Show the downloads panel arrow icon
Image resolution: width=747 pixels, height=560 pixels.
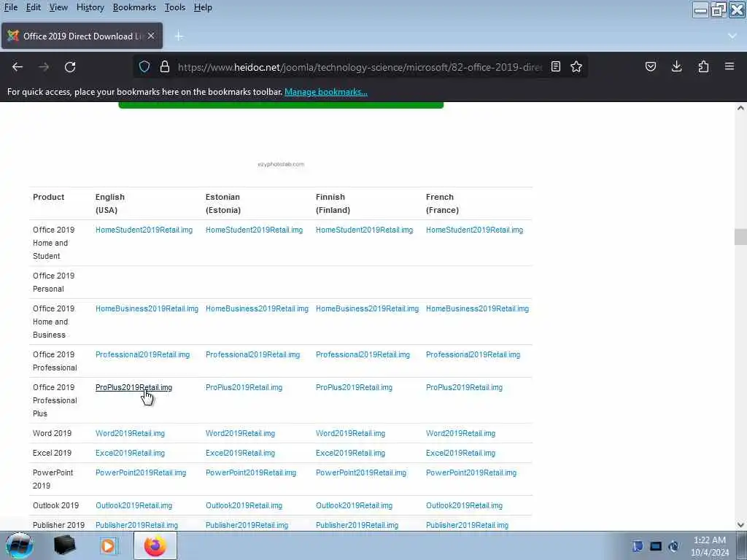(676, 66)
